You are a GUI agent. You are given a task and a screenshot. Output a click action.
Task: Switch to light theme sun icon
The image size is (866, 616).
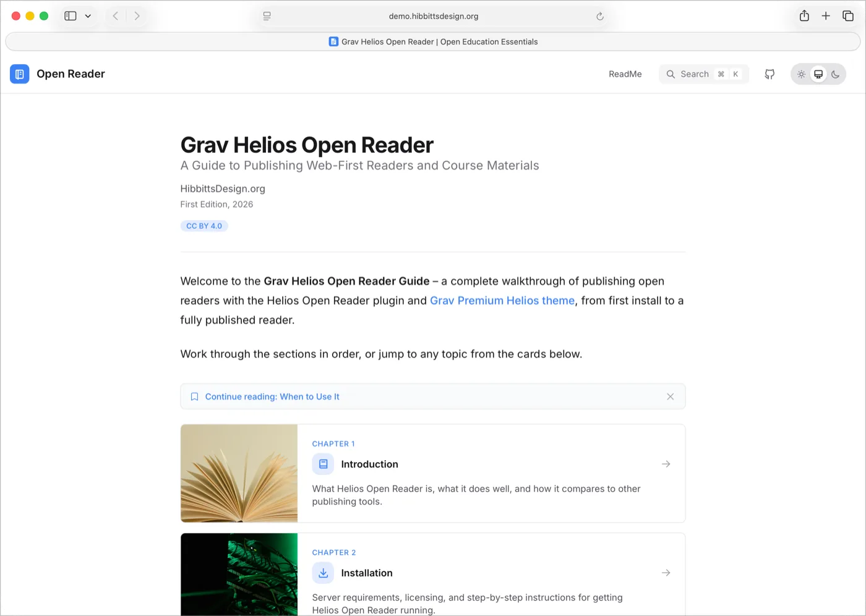point(801,74)
